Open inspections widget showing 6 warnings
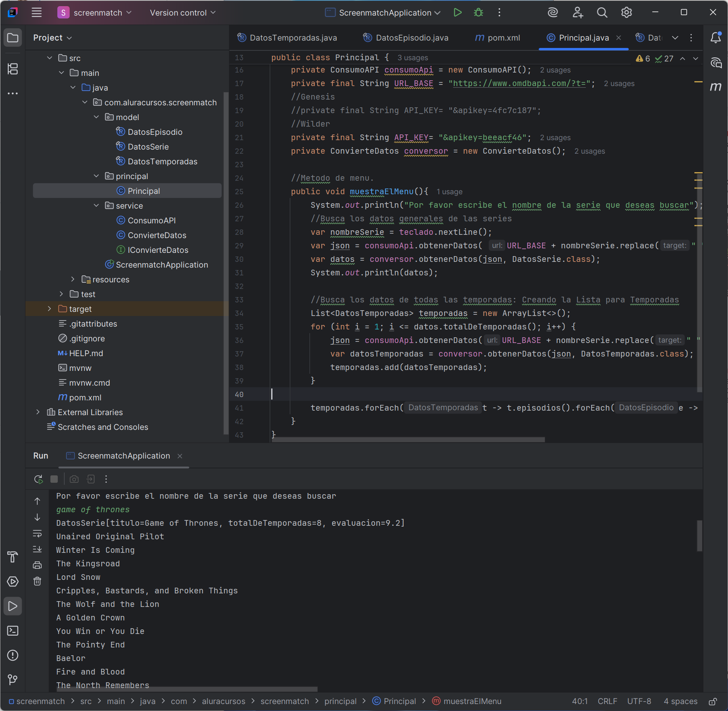This screenshot has width=728, height=711. click(654, 59)
